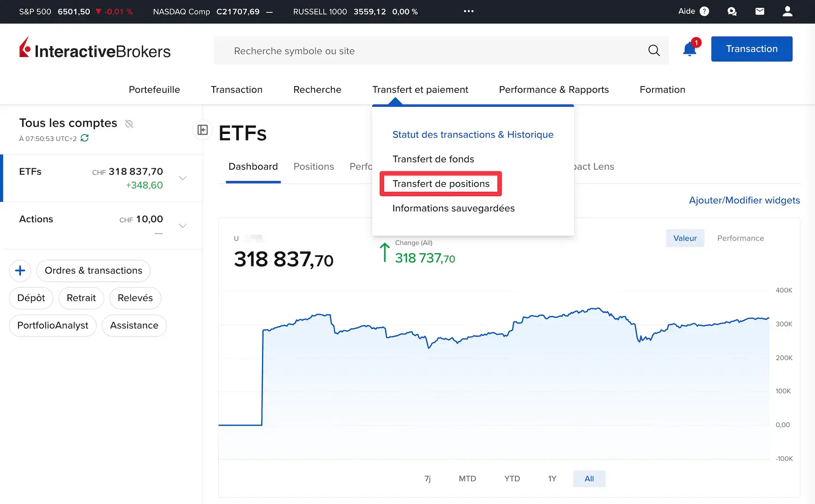
Task: Click the plus add shortcut button
Action: [20, 271]
